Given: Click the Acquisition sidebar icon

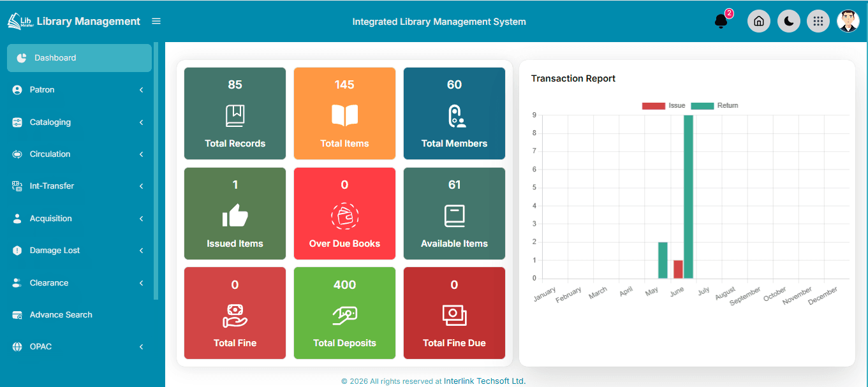Looking at the screenshot, I should coord(17,219).
